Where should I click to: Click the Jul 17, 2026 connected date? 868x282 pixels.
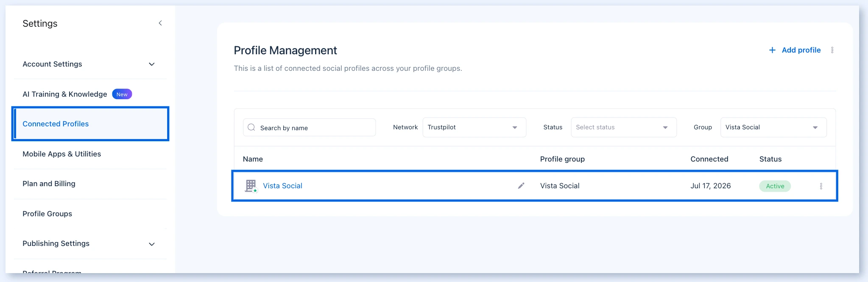(711, 186)
